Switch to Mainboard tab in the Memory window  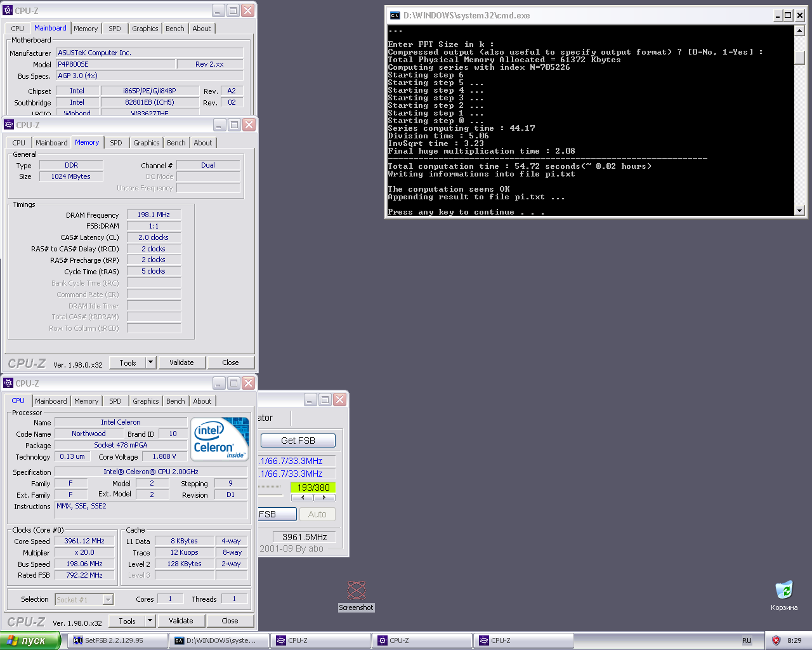point(51,143)
